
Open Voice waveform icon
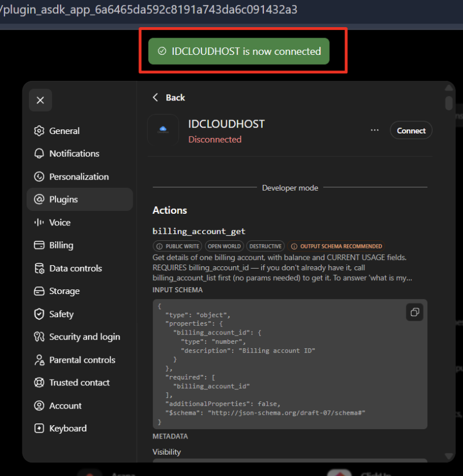point(39,222)
